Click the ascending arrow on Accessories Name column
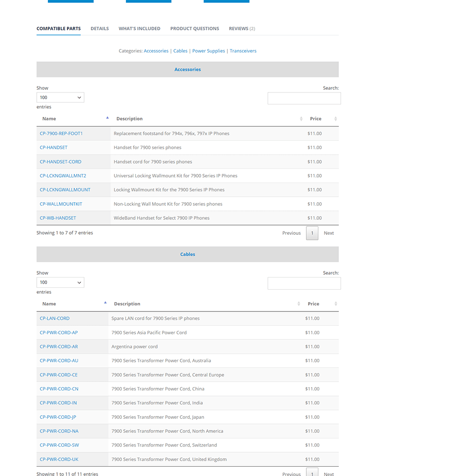The width and height of the screenshot is (476, 476). 107,118
